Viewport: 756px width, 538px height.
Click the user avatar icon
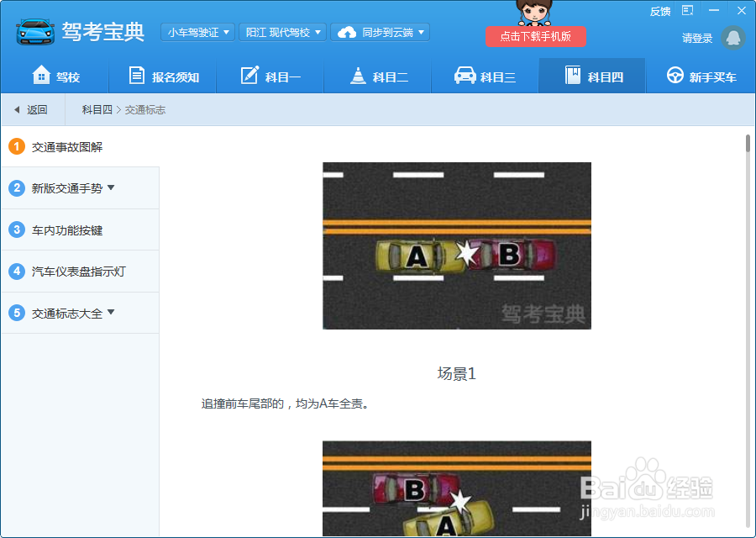tap(733, 38)
